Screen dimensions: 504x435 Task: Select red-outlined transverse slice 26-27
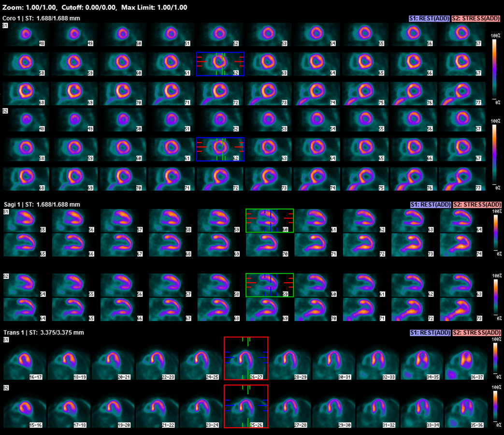pos(245,358)
